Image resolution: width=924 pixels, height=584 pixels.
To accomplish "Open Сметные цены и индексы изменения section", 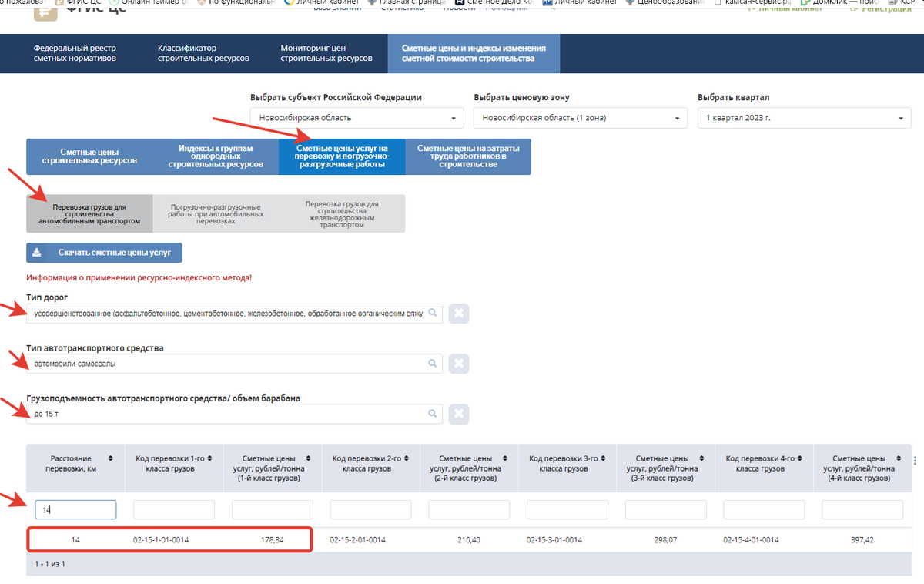I will pos(474,53).
